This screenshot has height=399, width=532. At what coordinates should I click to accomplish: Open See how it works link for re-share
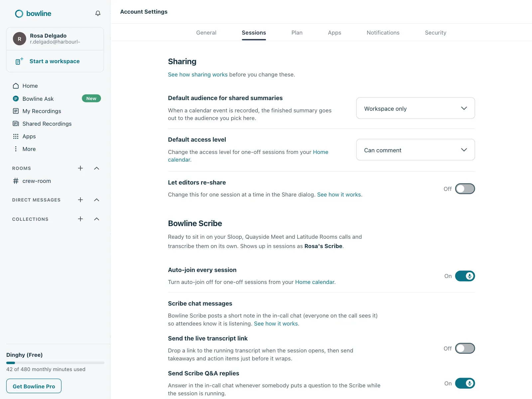click(x=339, y=195)
